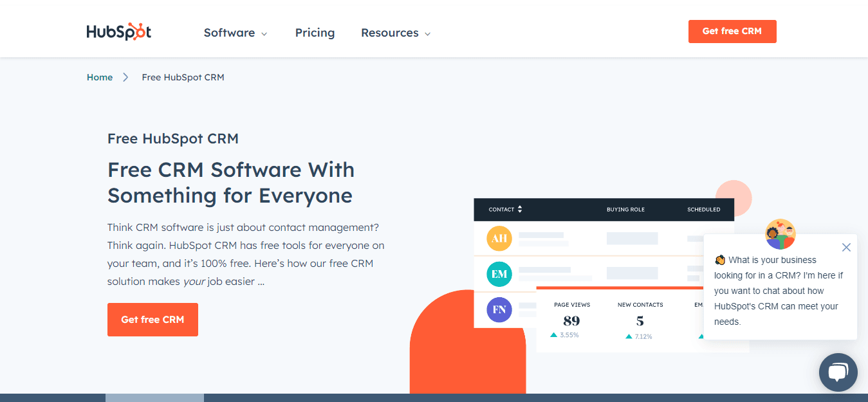Click Get free CRM below description
The height and width of the screenshot is (402, 868).
(x=152, y=320)
